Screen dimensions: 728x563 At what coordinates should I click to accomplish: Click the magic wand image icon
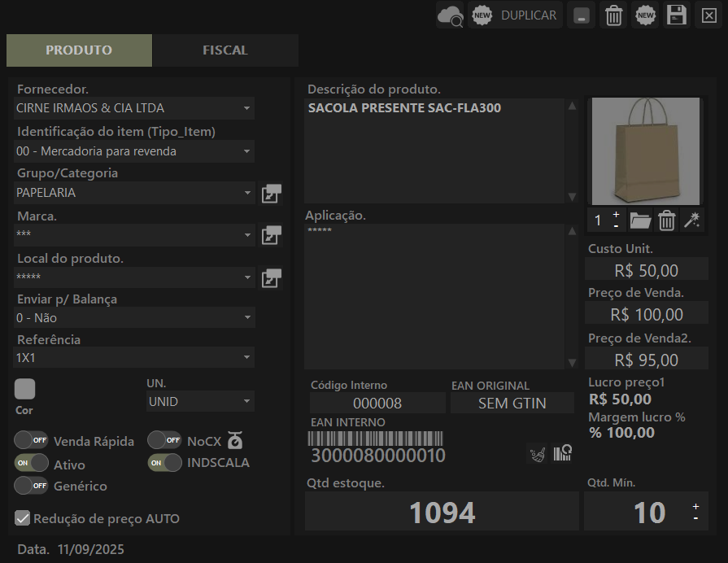[x=691, y=220]
